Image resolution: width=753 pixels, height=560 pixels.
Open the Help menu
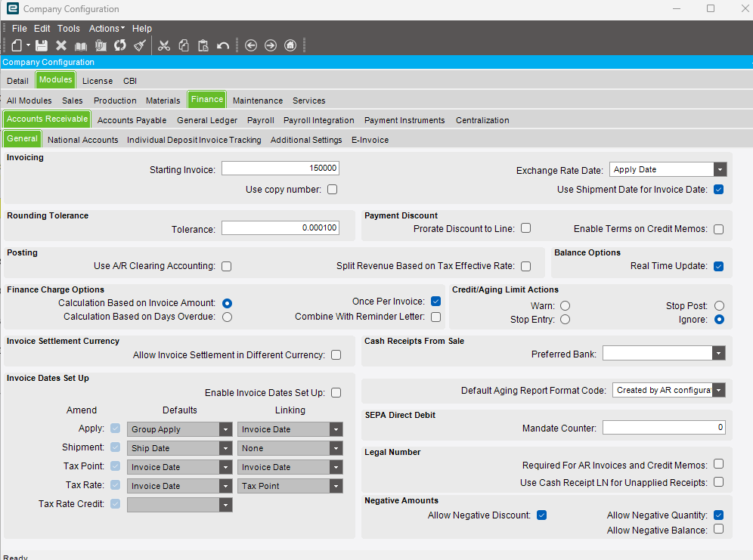click(141, 29)
